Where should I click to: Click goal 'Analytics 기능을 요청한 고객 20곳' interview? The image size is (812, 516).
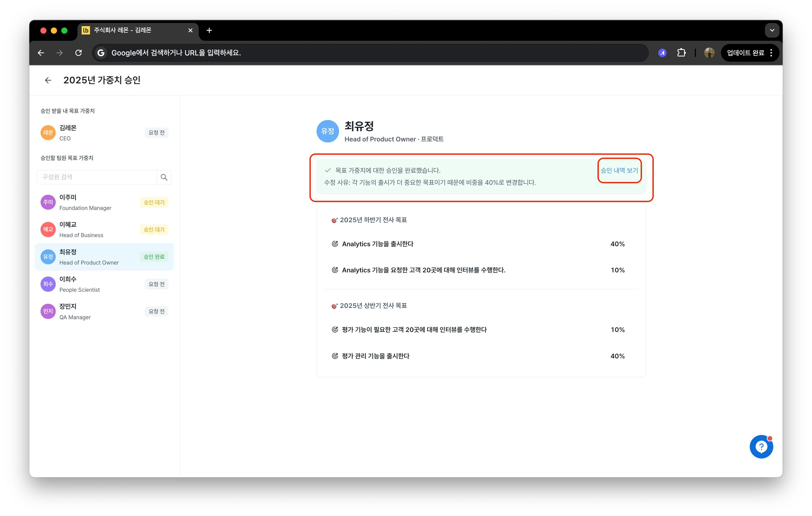pyautogui.click(x=424, y=270)
